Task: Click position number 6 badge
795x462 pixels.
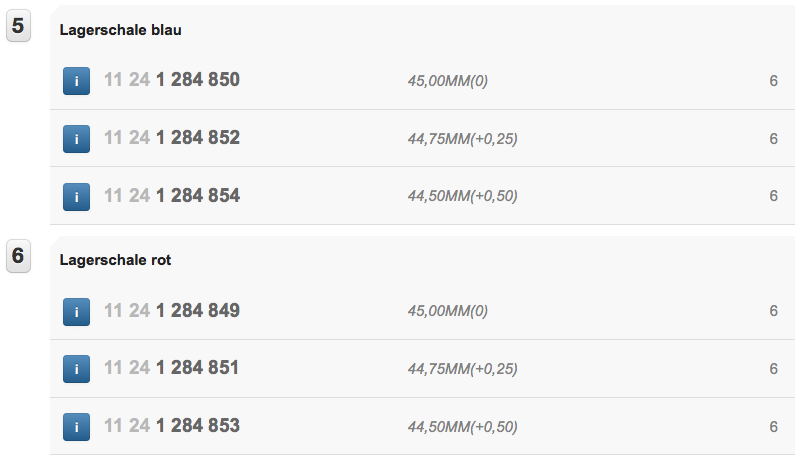Action: tap(18, 256)
